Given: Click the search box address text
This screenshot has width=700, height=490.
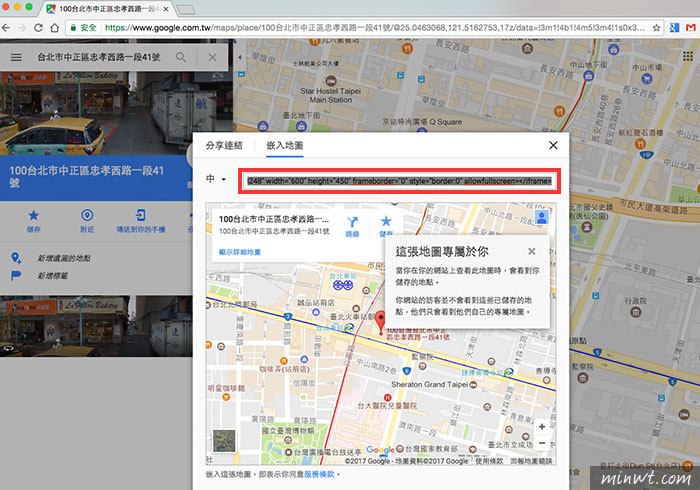Looking at the screenshot, I should (99, 57).
